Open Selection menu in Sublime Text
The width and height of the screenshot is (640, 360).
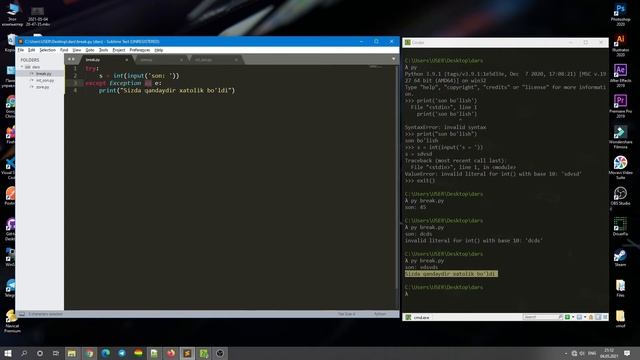coord(47,50)
